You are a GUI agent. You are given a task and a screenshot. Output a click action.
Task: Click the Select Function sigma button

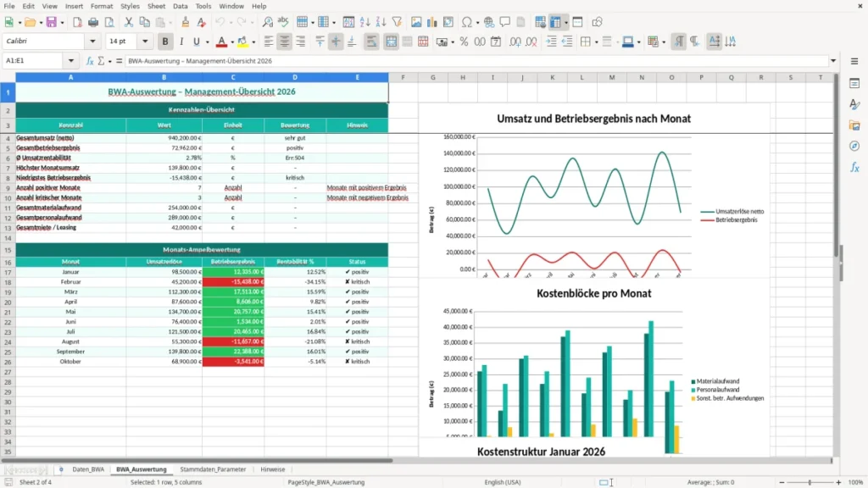(101, 61)
